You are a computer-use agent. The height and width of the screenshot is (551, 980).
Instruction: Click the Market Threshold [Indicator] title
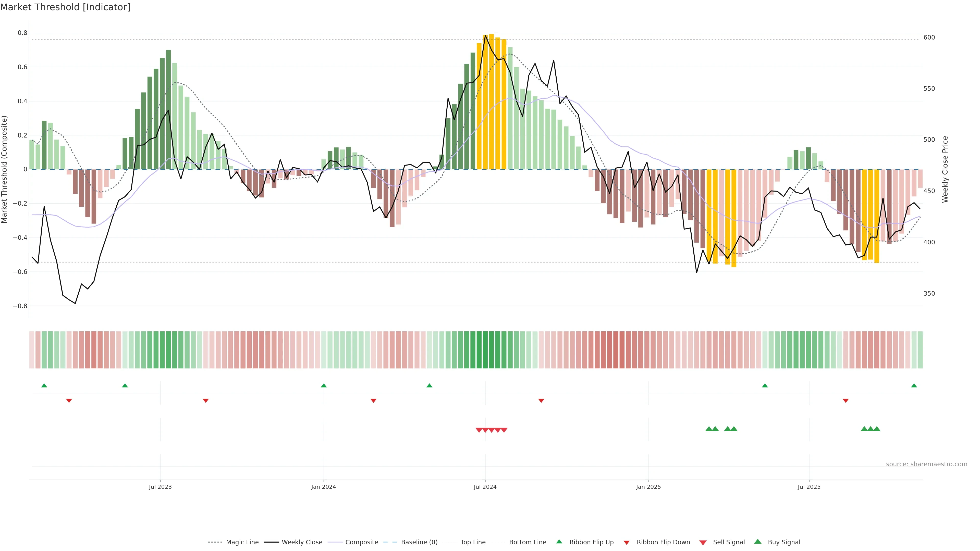point(65,7)
